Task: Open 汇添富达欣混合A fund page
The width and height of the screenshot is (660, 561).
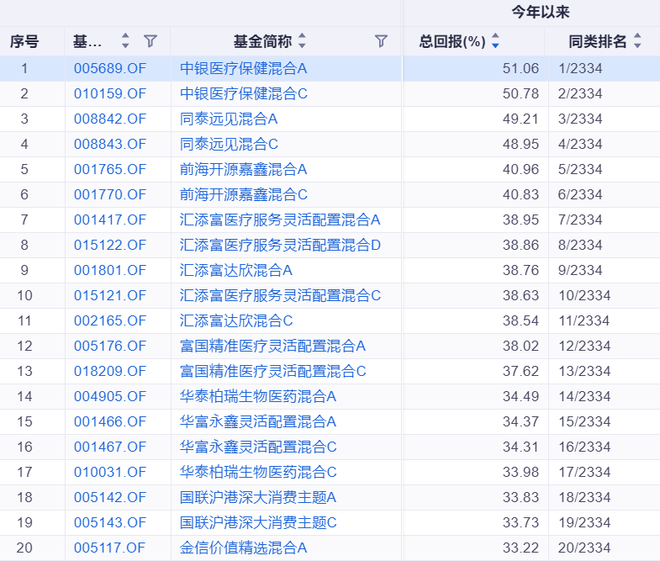Action: point(236,269)
